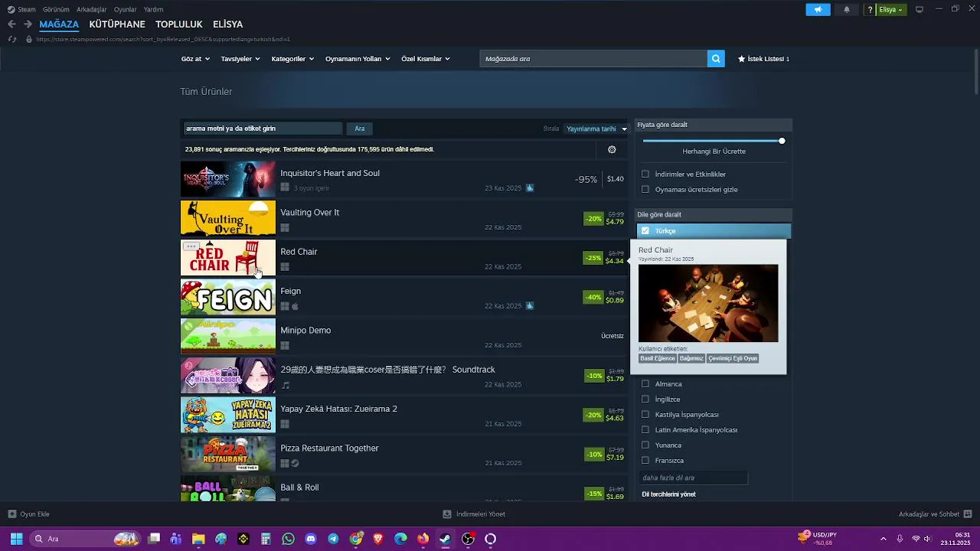Uncheck the Türkçe language filter

[x=645, y=230]
